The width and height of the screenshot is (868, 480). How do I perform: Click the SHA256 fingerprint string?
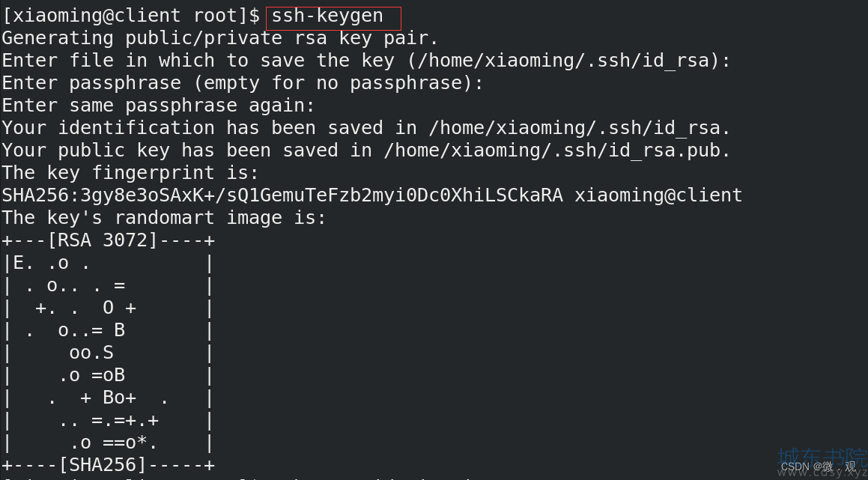click(282, 195)
